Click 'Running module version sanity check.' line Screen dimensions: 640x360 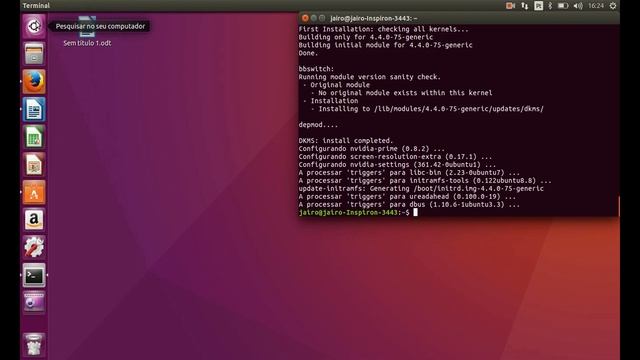coord(369,77)
